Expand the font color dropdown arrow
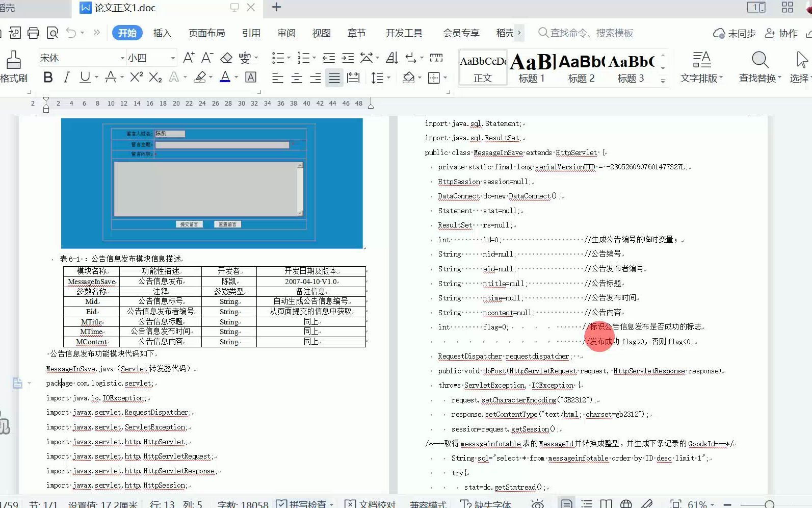 (x=236, y=78)
